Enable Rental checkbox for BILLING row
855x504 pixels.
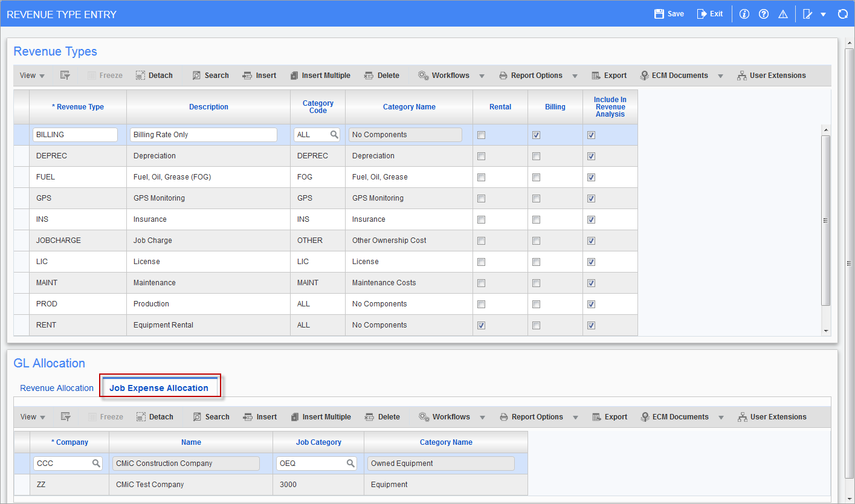point(481,135)
